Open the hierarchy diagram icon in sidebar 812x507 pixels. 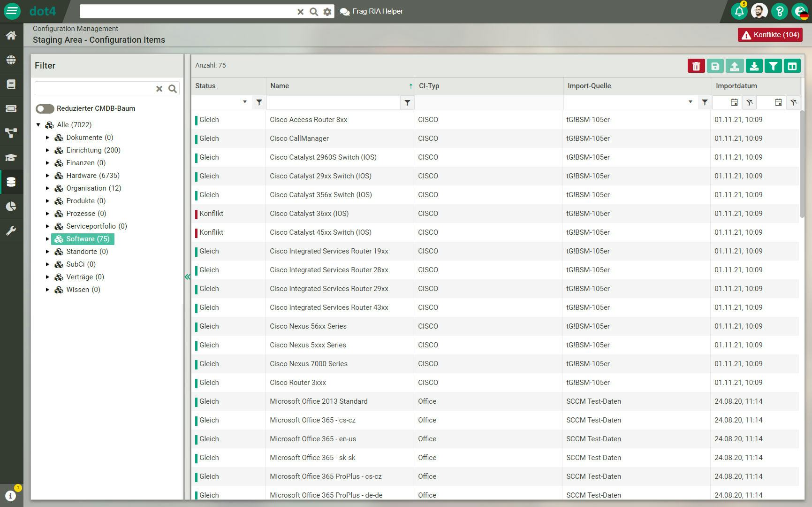click(11, 133)
